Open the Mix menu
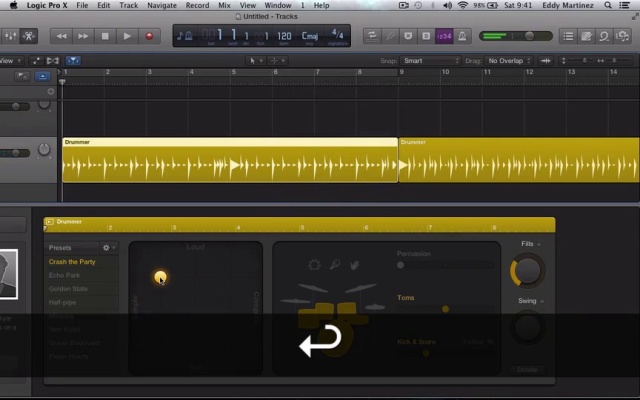This screenshot has height=400, width=640. tap(224, 5)
